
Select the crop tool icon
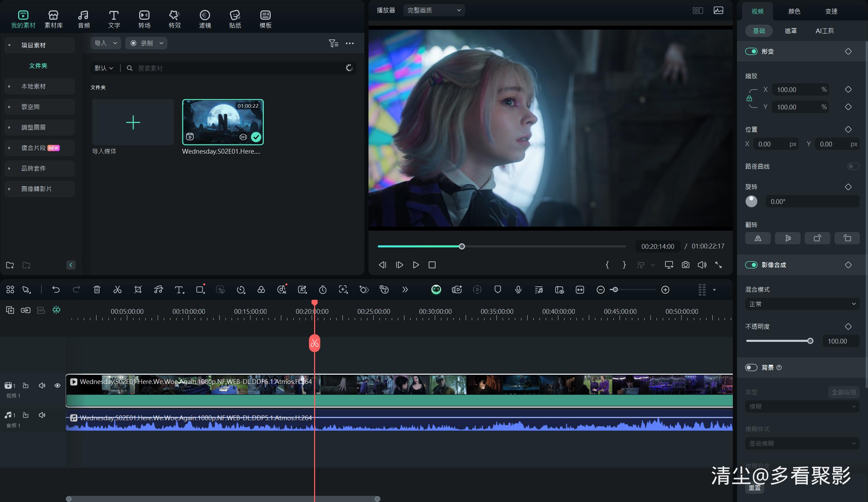click(x=138, y=290)
